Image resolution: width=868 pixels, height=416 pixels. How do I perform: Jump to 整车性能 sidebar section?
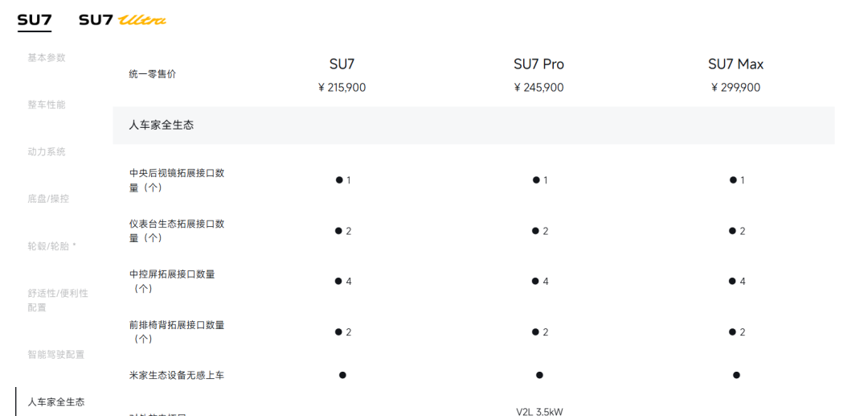point(47,105)
